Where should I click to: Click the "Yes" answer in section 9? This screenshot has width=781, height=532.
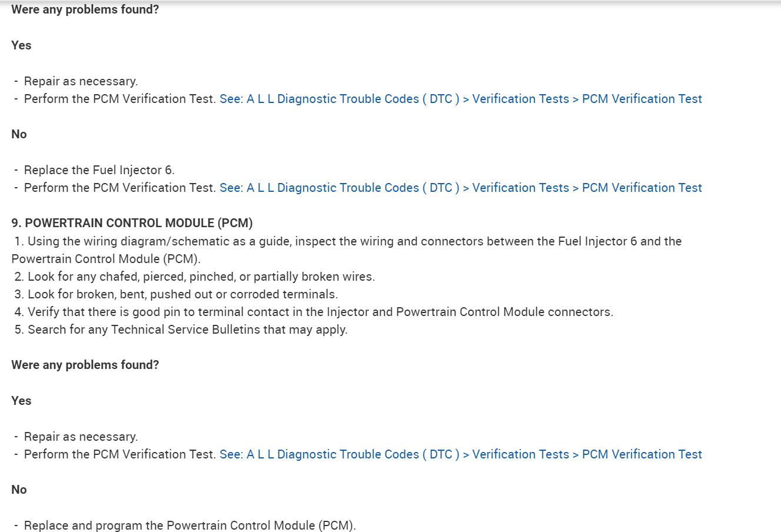point(21,401)
